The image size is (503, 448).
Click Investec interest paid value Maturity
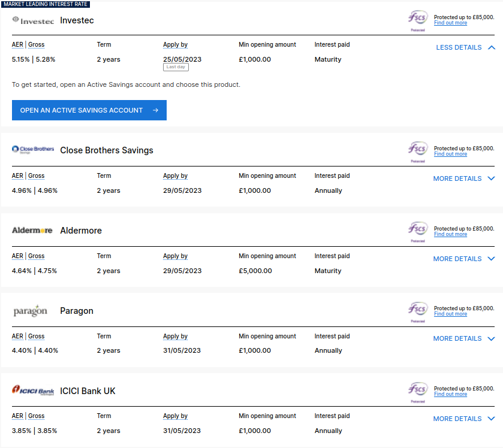[x=328, y=59]
